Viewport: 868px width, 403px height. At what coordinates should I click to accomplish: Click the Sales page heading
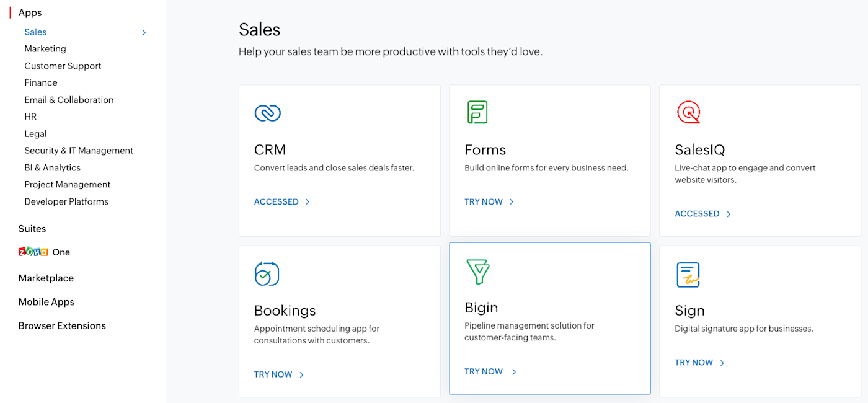(260, 30)
